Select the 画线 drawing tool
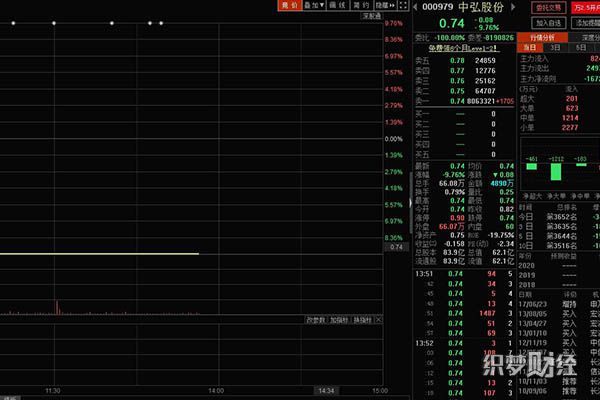 tap(337, 6)
